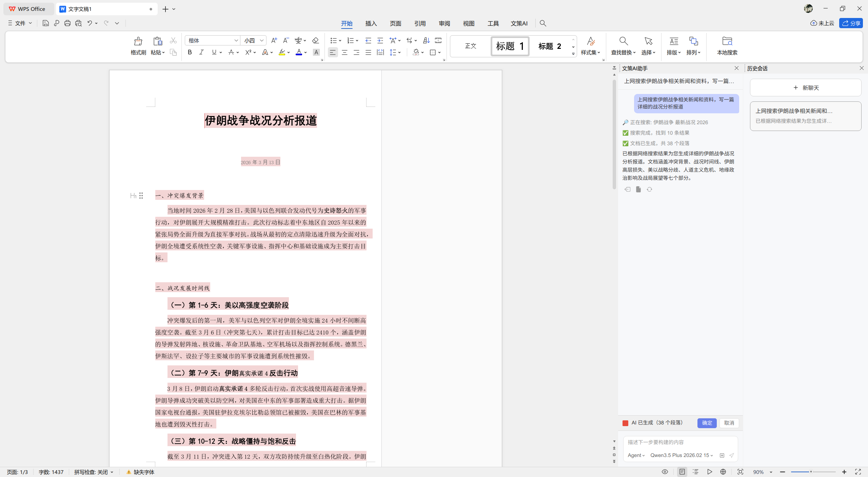Click the clear formatting eraser icon

click(315, 41)
